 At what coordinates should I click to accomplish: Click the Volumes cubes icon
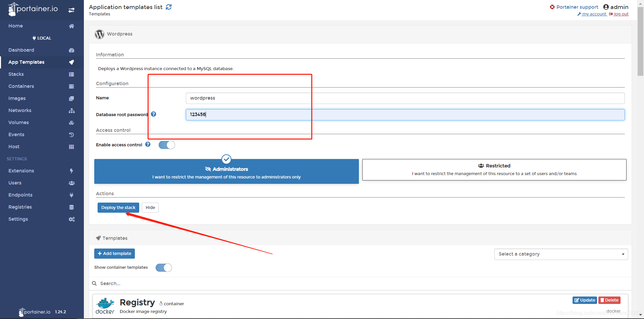tap(71, 123)
